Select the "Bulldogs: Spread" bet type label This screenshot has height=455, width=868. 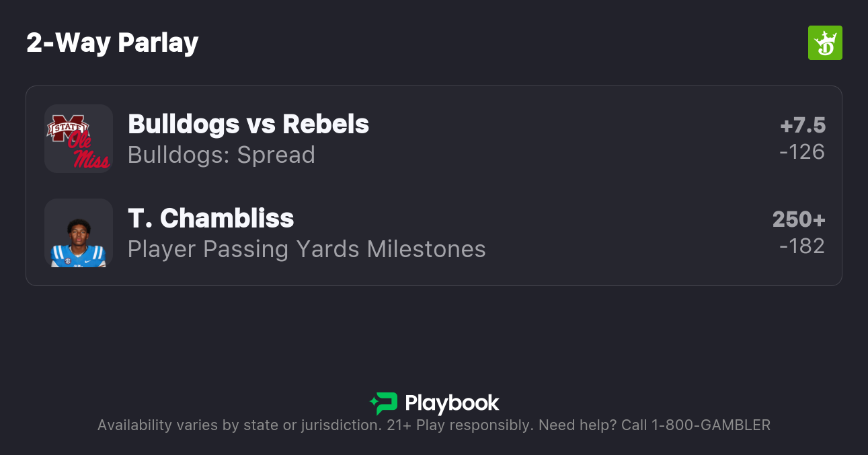coord(221,155)
